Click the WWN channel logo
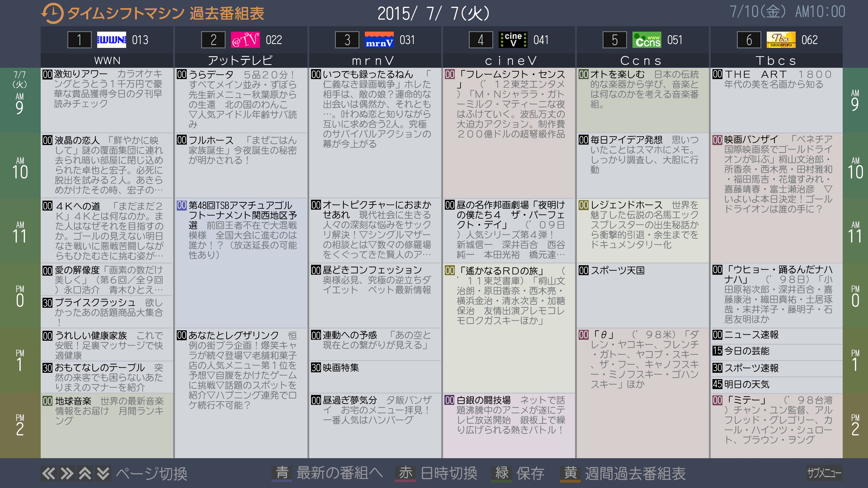The height and width of the screenshot is (488, 868). [x=111, y=40]
